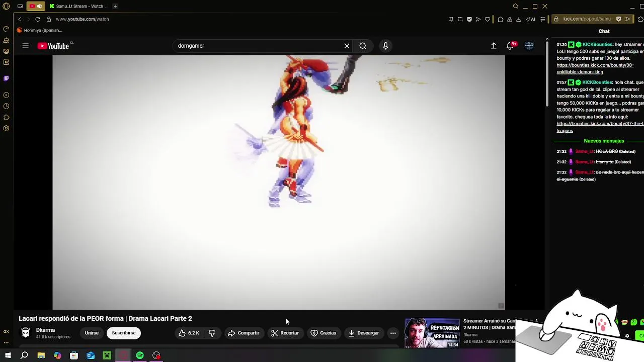Dislike the video with thumbs down
Viewport: 644px width, 362px height.
pyautogui.click(x=212, y=333)
